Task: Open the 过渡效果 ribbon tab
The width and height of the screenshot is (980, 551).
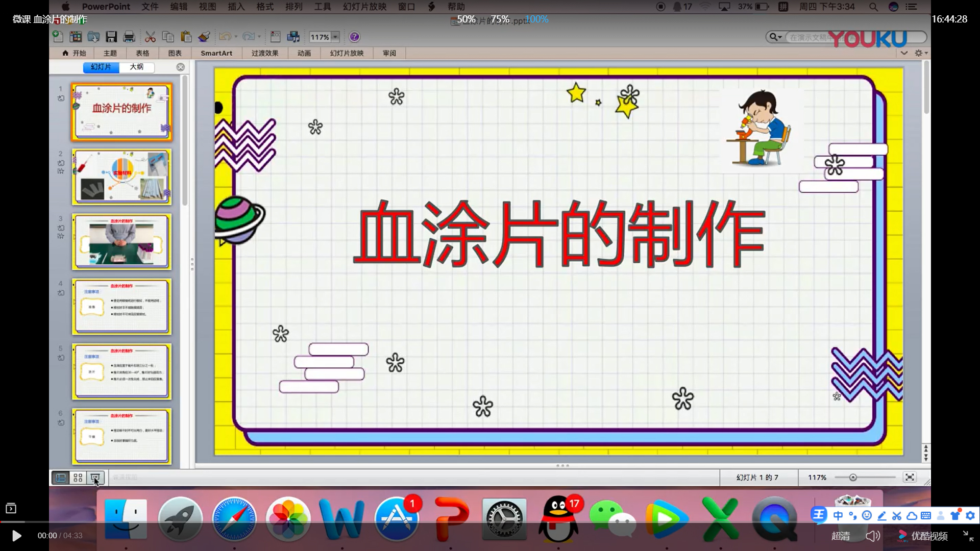Action: point(264,53)
